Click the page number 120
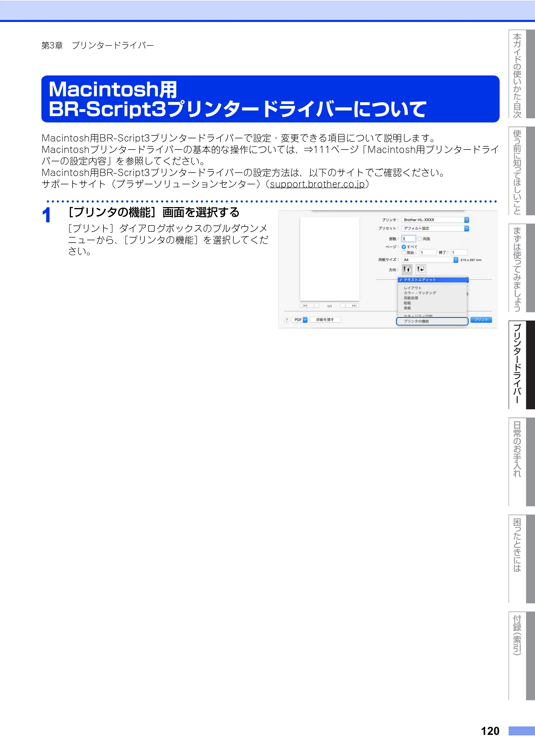This screenshot has width=535, height=756. coord(490,731)
